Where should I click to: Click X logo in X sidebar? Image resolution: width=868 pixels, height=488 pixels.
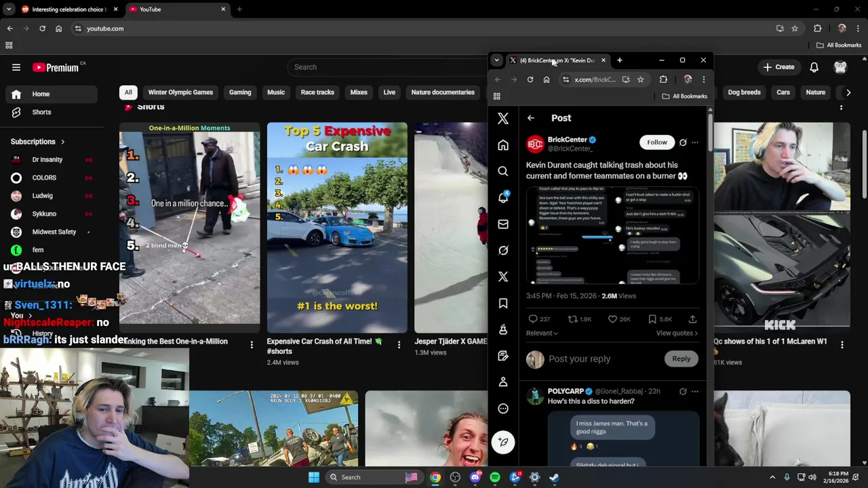[x=503, y=119]
